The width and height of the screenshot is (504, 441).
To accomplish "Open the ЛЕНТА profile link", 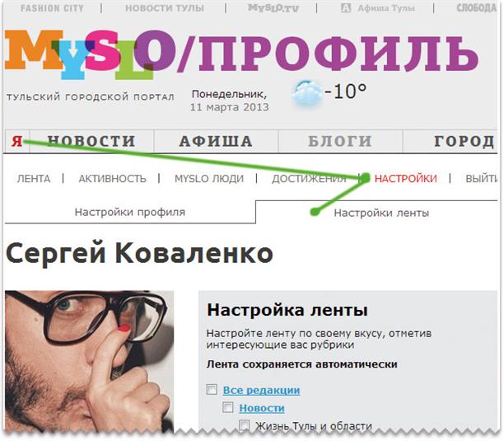I will click(34, 179).
